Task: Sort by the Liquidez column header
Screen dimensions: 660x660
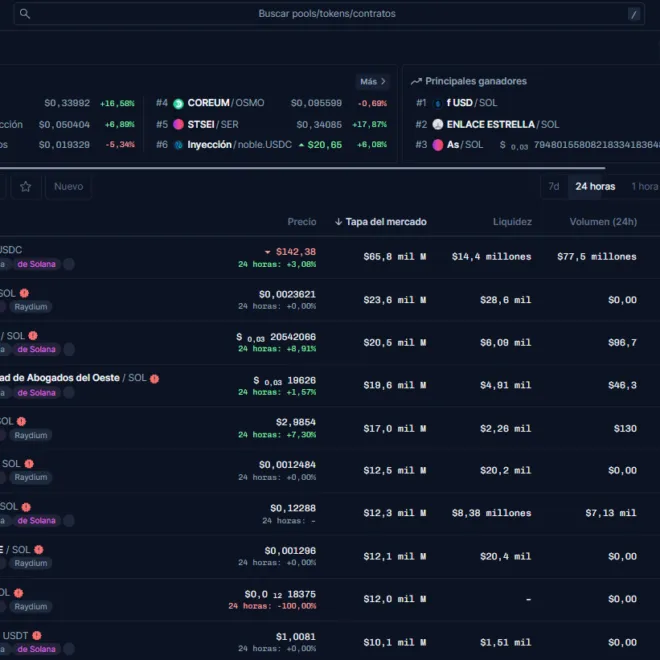Action: pyautogui.click(x=512, y=222)
